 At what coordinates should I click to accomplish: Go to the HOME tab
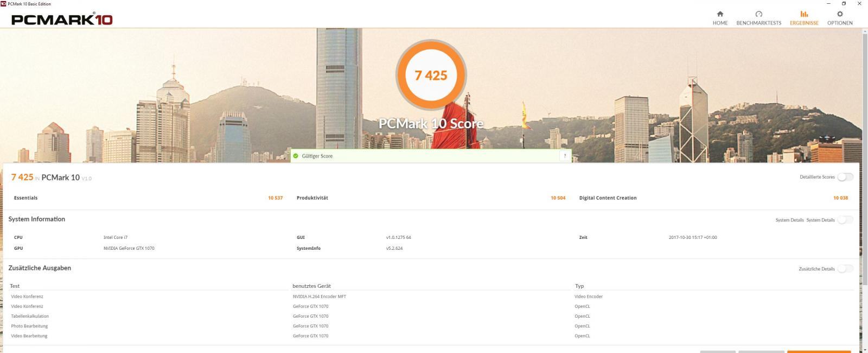[720, 18]
